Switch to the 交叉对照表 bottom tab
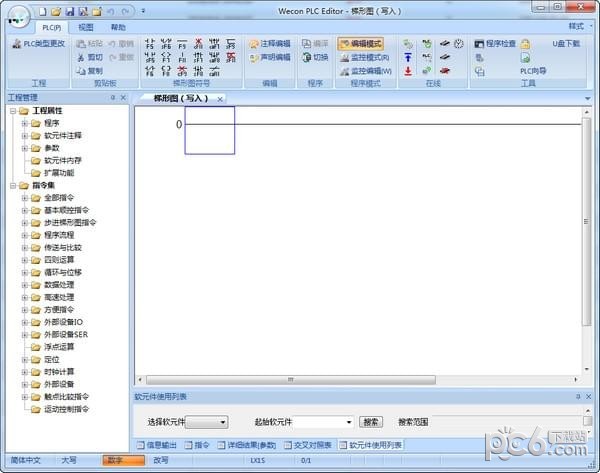 pyautogui.click(x=309, y=444)
